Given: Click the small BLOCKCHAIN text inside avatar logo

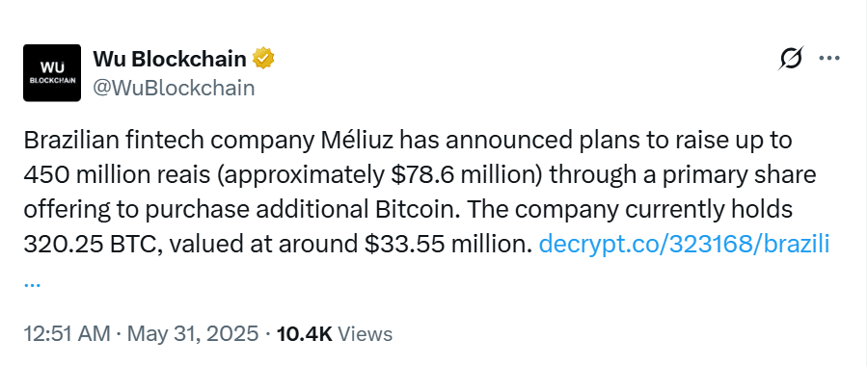Looking at the screenshot, I should (52, 80).
